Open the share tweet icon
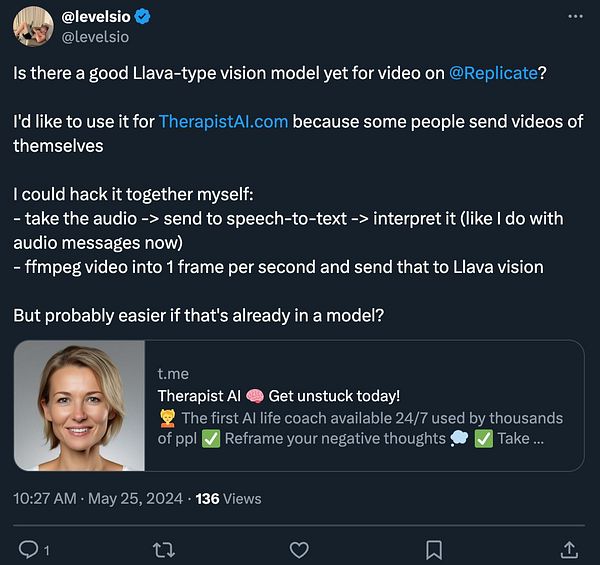600x565 pixels. point(568,549)
